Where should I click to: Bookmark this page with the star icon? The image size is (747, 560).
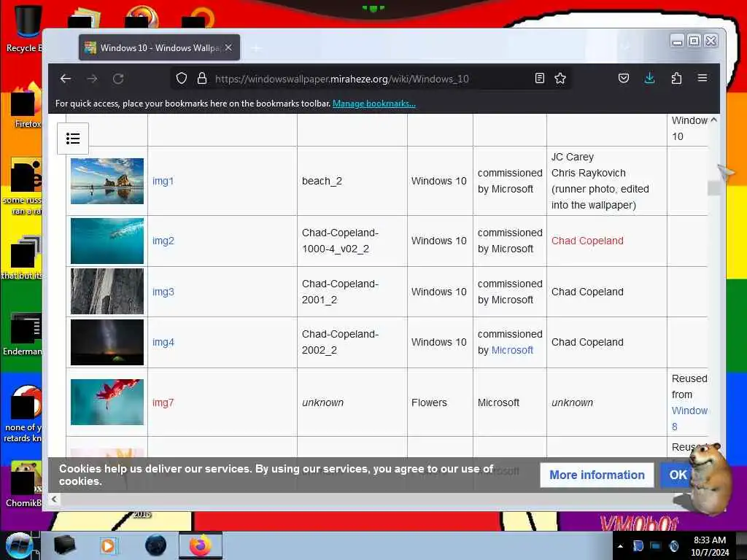tap(560, 78)
